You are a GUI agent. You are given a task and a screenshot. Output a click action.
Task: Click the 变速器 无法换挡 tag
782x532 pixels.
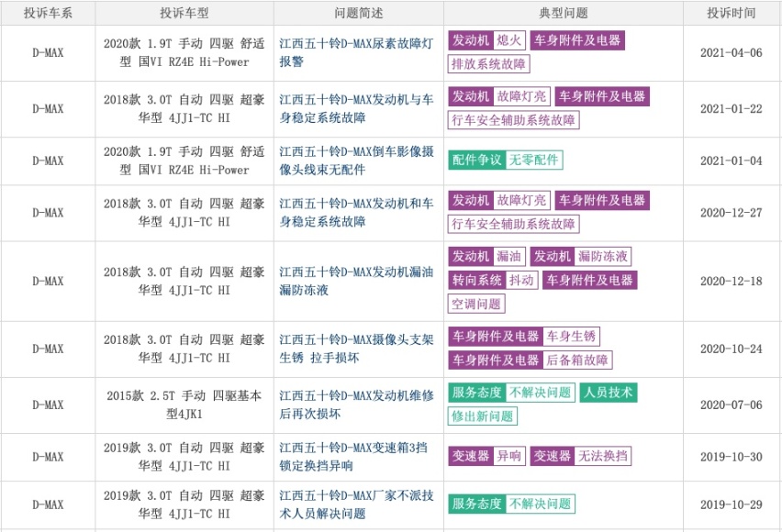580,456
